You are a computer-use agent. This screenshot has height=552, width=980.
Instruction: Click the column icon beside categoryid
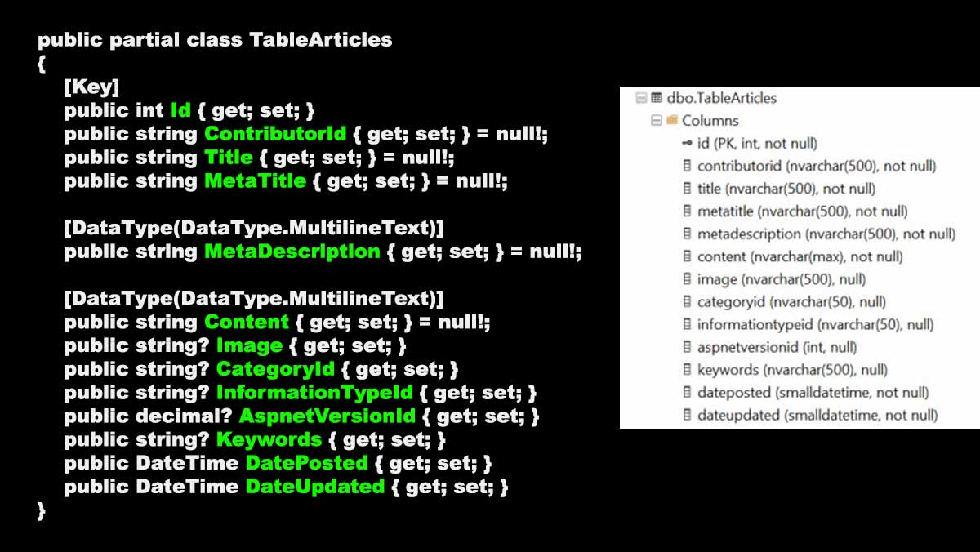tap(687, 302)
